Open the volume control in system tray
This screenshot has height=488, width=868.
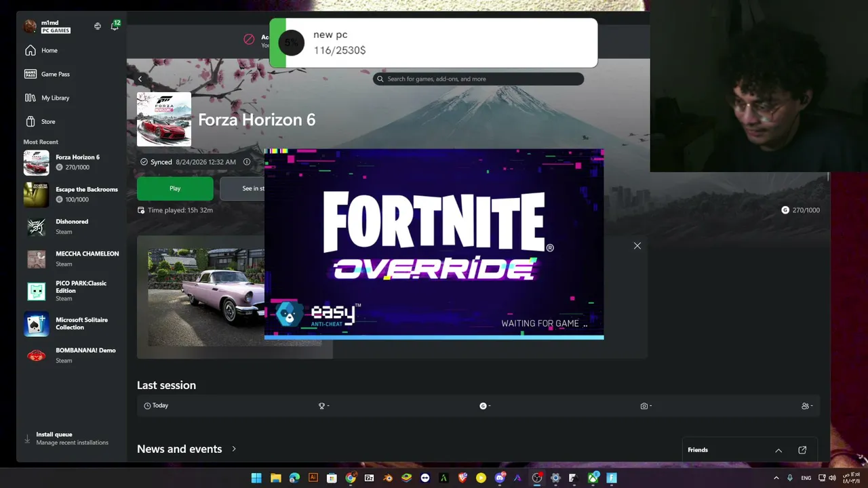pos(832,478)
